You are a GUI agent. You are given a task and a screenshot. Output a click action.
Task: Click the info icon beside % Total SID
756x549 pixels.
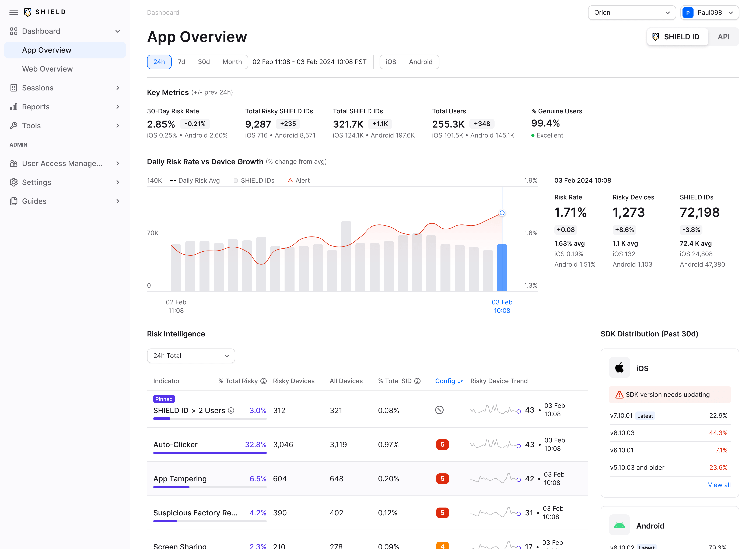417,381
